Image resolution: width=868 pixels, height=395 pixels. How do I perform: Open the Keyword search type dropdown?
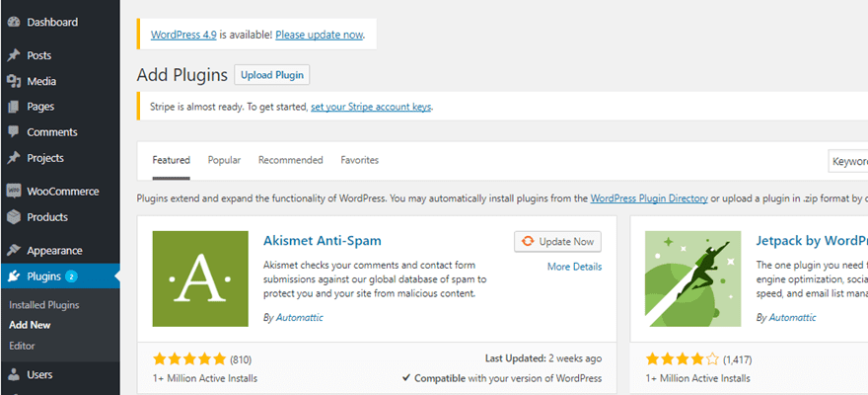coord(848,161)
